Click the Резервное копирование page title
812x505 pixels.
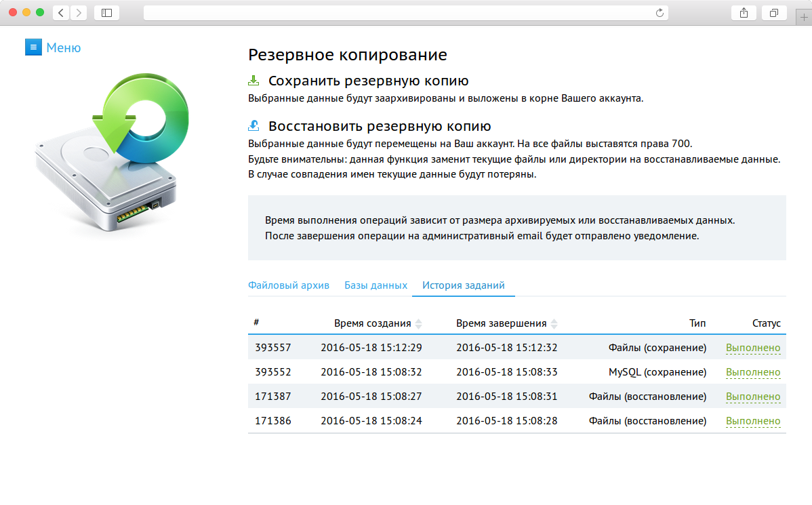click(348, 54)
